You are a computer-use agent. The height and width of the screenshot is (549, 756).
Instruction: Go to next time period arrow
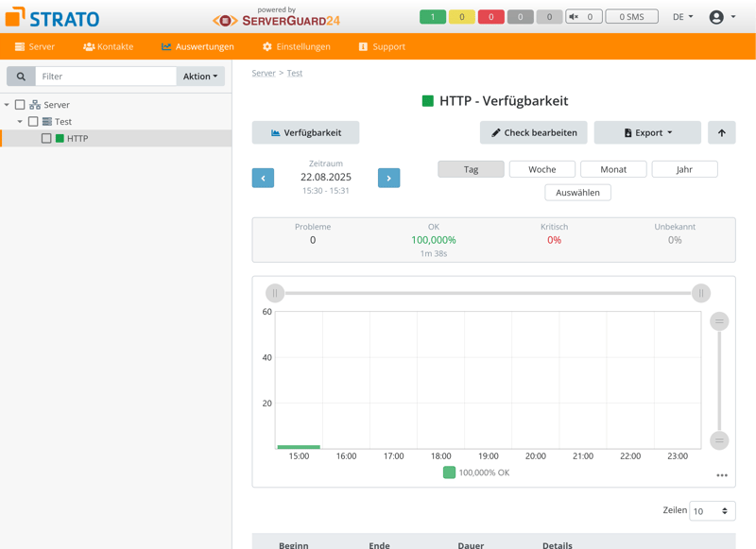(x=388, y=178)
